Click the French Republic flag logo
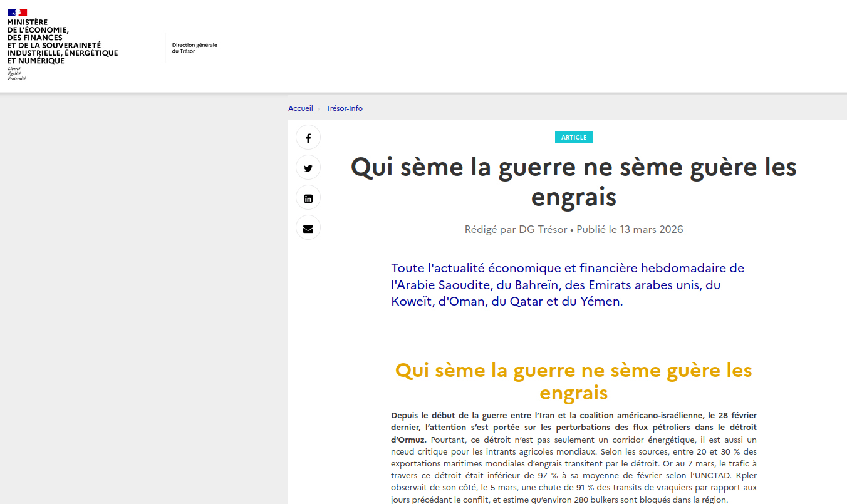 tap(17, 11)
